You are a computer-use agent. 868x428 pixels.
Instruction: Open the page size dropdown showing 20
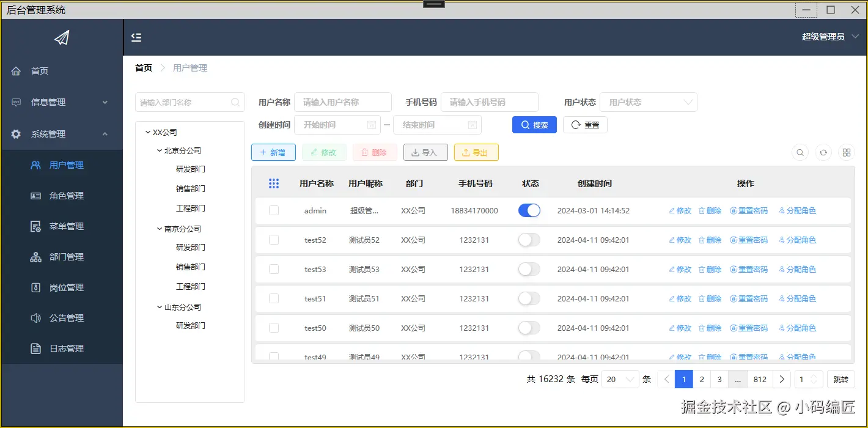point(620,380)
